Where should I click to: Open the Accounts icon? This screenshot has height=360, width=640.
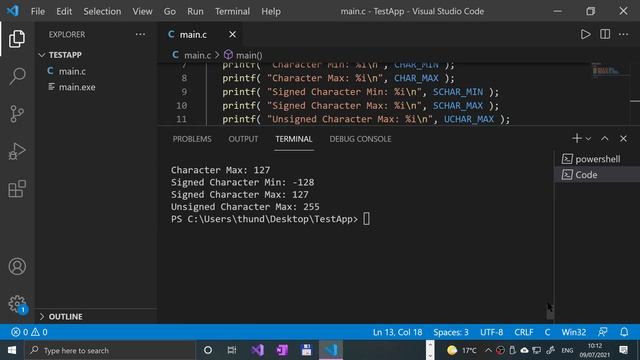pyautogui.click(x=17, y=267)
